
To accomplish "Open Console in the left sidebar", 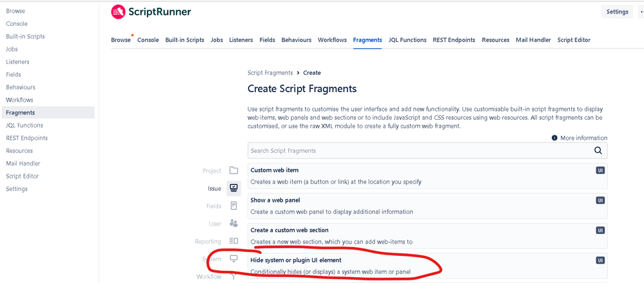I will pyautogui.click(x=17, y=24).
